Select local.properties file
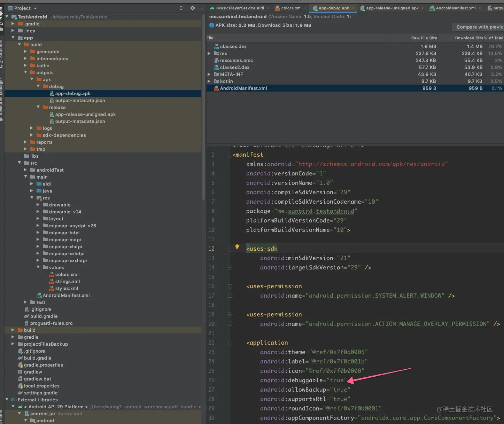Viewport: 504px width, 424px height. tap(42, 386)
